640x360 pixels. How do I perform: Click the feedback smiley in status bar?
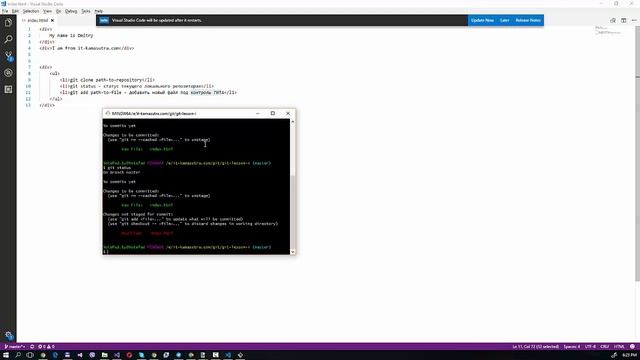[632, 347]
